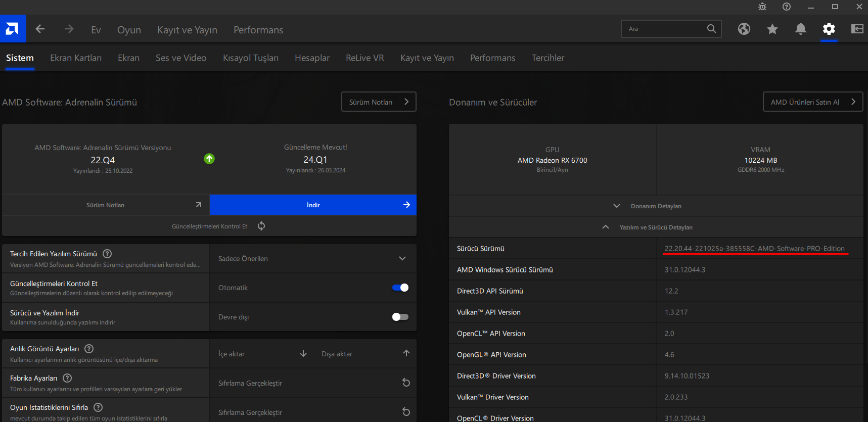This screenshot has width=868, height=422.
Task: Open the settings gear icon
Action: 829,29
